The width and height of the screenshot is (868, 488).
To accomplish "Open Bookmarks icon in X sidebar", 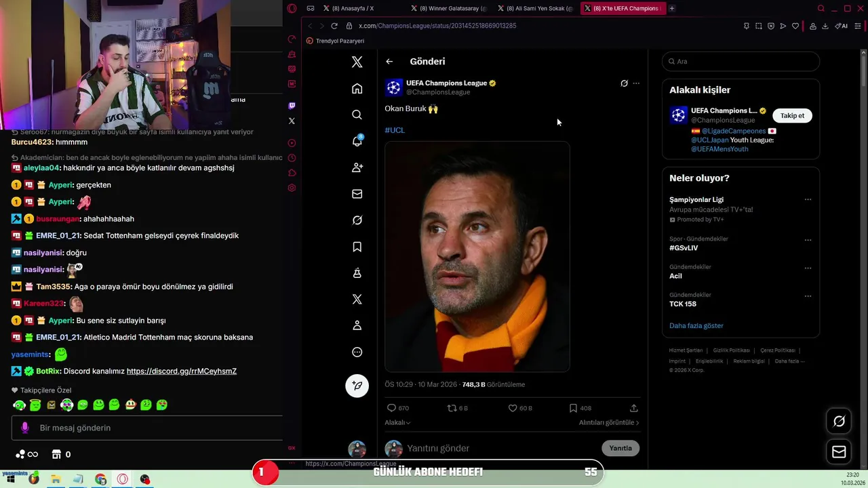I will click(357, 247).
